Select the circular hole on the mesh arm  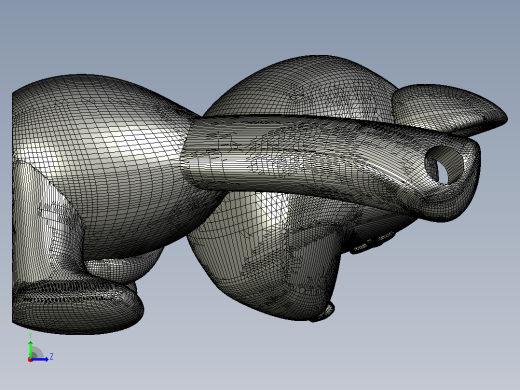[444, 165]
